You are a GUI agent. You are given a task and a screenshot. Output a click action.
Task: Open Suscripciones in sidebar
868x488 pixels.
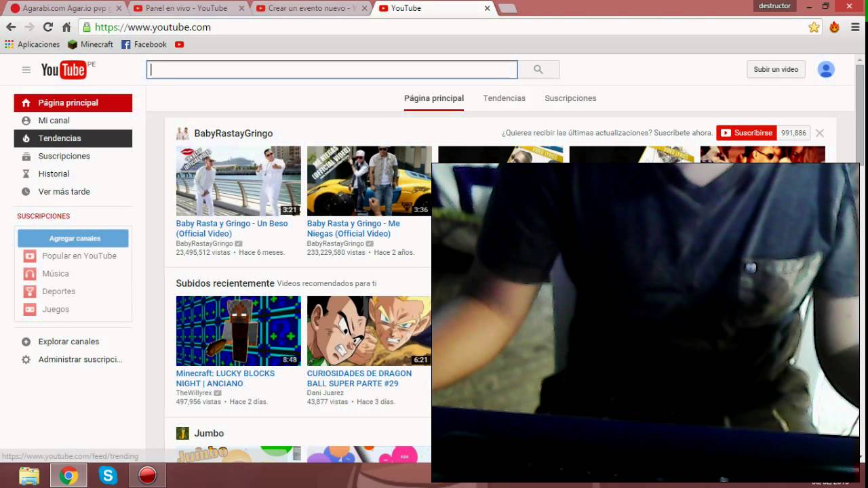pos(73,156)
